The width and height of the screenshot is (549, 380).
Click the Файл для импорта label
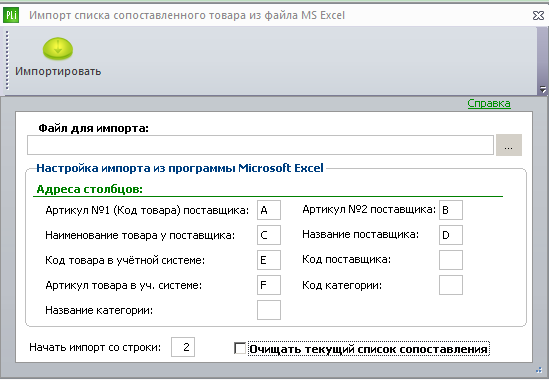click(x=93, y=129)
